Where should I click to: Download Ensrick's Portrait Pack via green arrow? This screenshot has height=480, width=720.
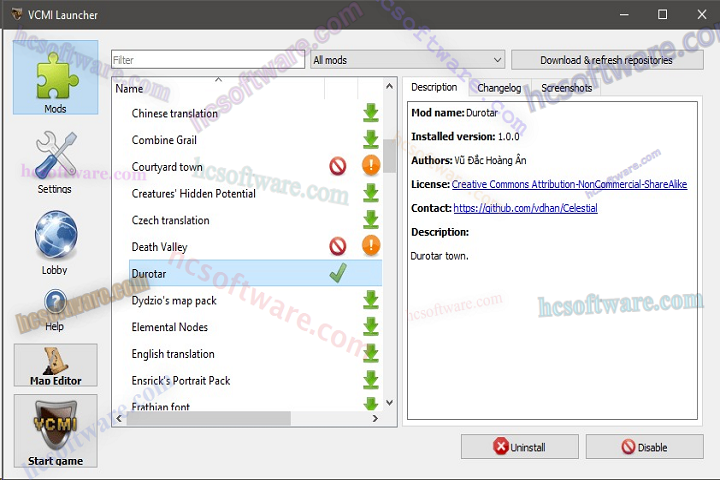point(371,380)
